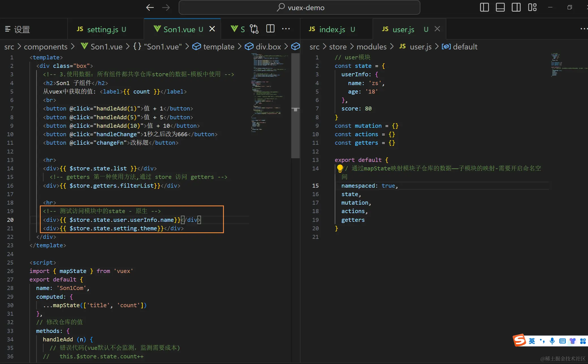588x364 pixels.
Task: Click '$store.getters.filterList' in the code
Action: click(112, 186)
